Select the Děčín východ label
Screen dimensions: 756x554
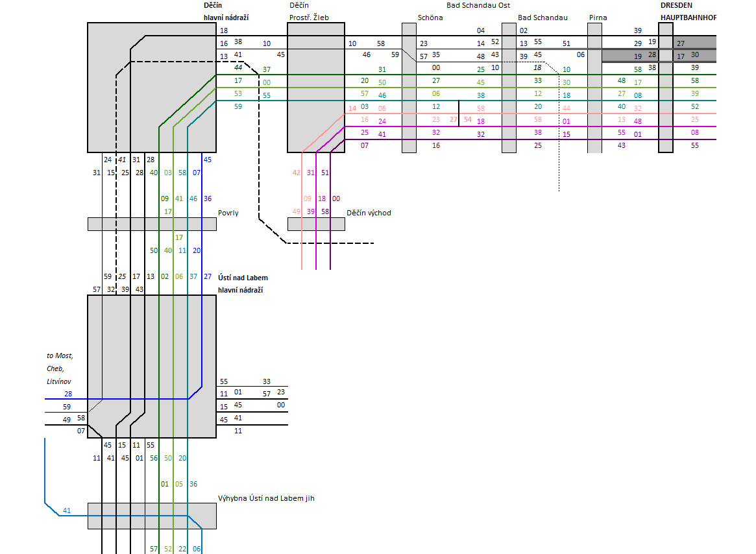tap(369, 212)
